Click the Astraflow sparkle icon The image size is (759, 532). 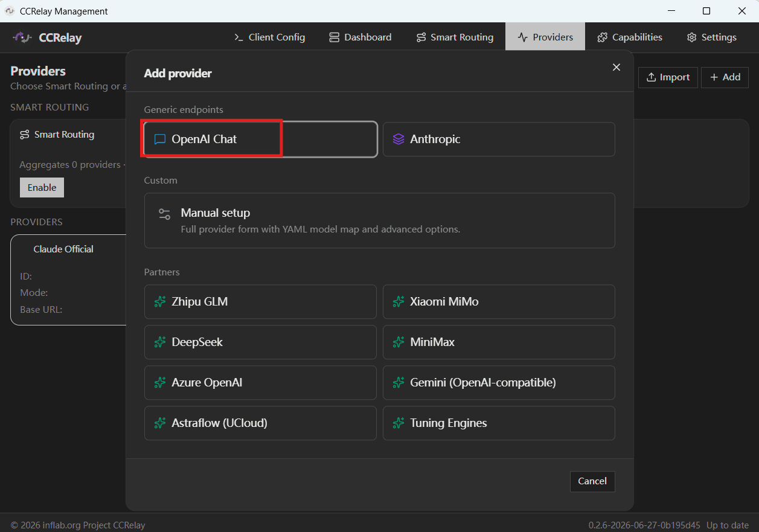[160, 423]
